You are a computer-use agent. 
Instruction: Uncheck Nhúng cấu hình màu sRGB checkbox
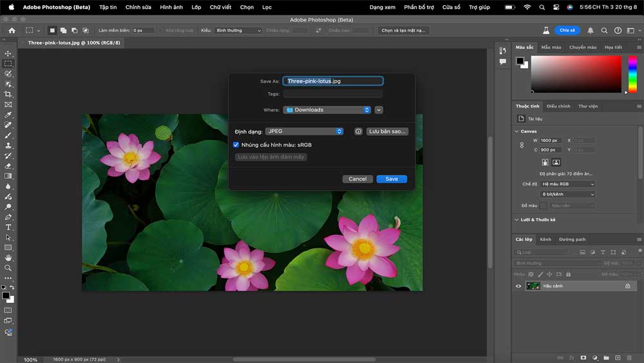[x=236, y=144]
